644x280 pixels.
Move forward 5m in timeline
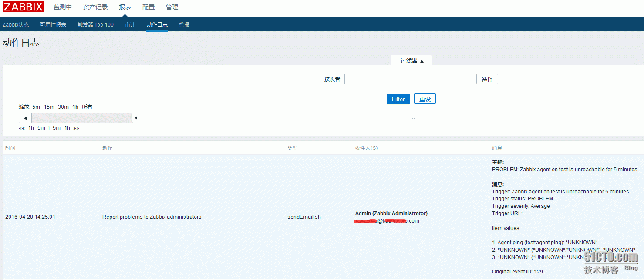[x=57, y=128]
